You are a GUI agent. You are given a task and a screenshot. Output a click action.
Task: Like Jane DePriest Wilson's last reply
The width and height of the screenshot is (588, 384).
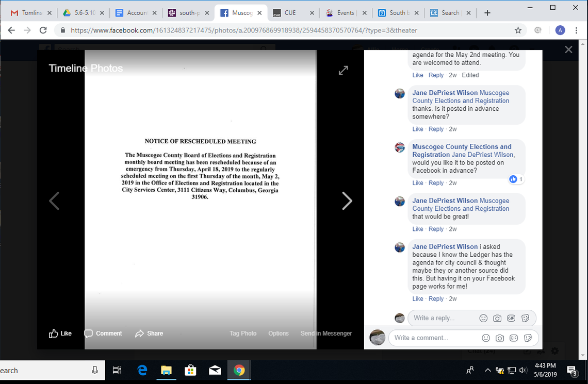[418, 298]
